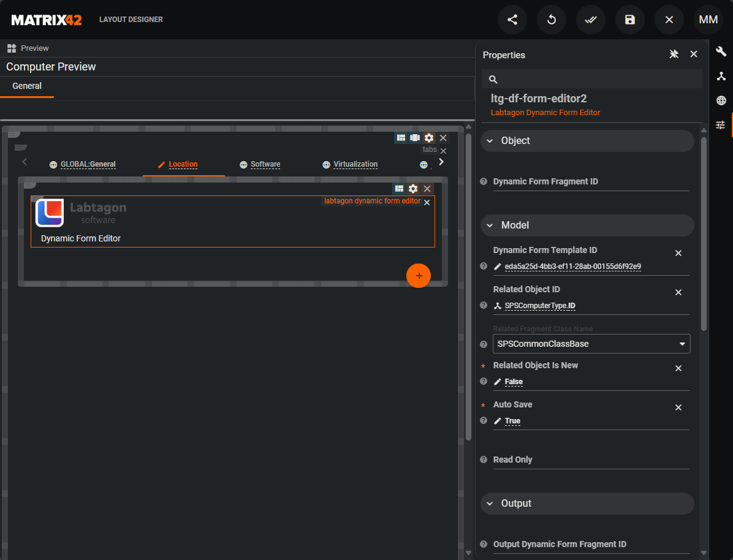Unpin the Properties panel
Viewport: 733px width, 560px height.
coord(674,55)
